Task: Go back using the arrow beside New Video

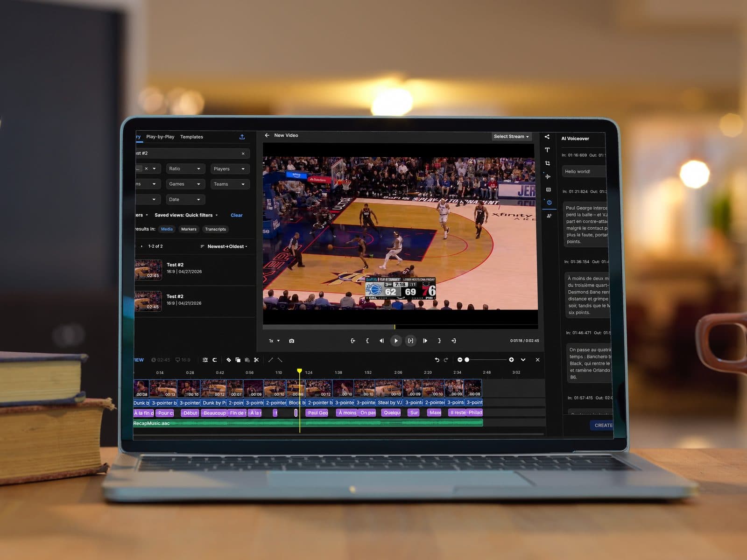Action: [267, 135]
